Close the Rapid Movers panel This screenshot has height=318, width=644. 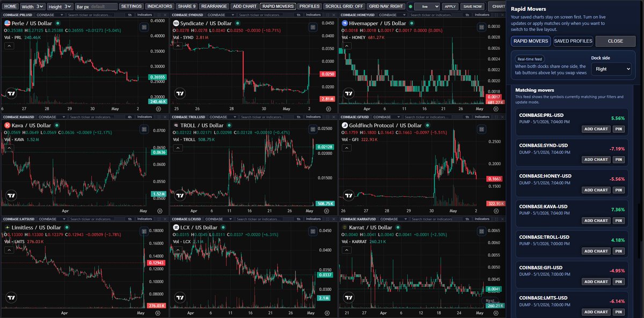pos(616,41)
